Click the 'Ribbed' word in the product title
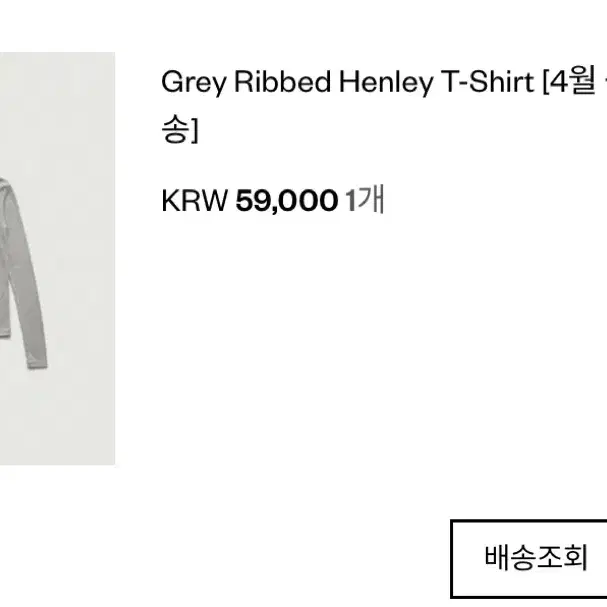Viewport: 607px width, 607px height. [283, 82]
